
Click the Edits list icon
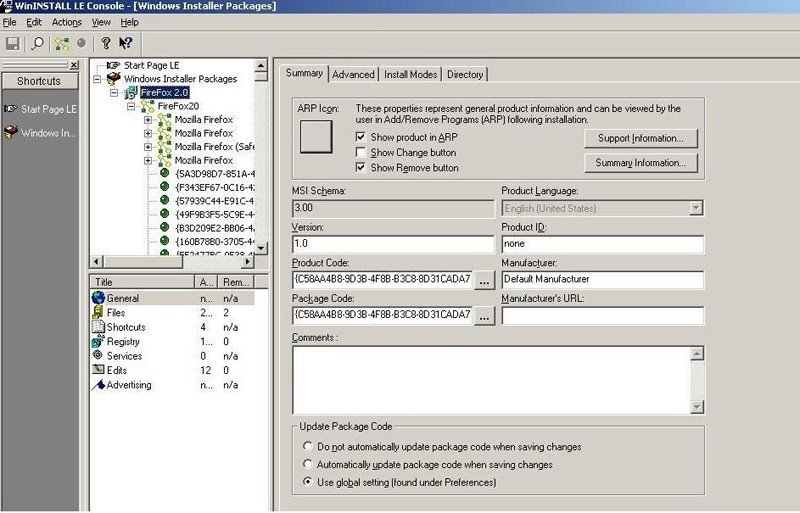pyautogui.click(x=98, y=370)
